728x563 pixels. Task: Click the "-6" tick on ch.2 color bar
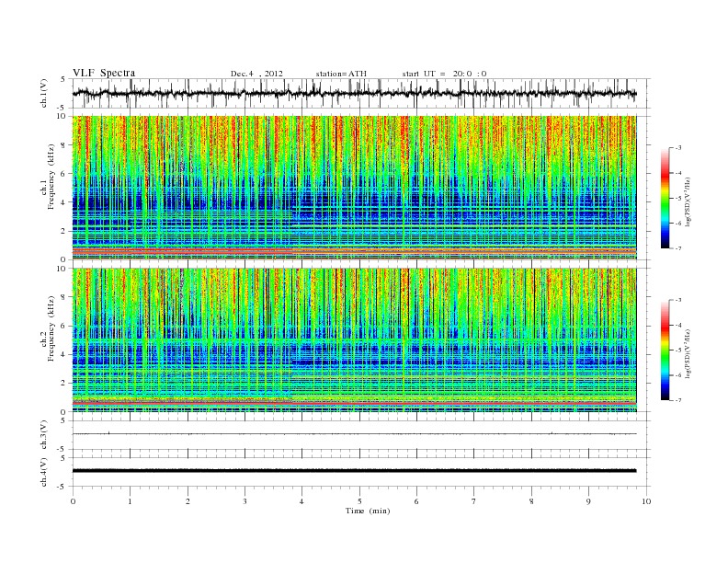[x=678, y=375]
